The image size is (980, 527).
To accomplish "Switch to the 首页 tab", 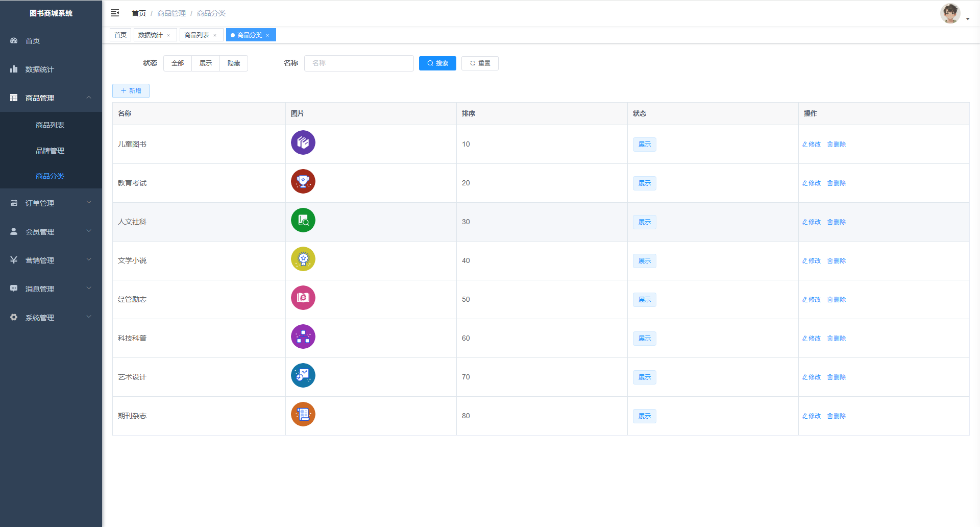I will 120,35.
